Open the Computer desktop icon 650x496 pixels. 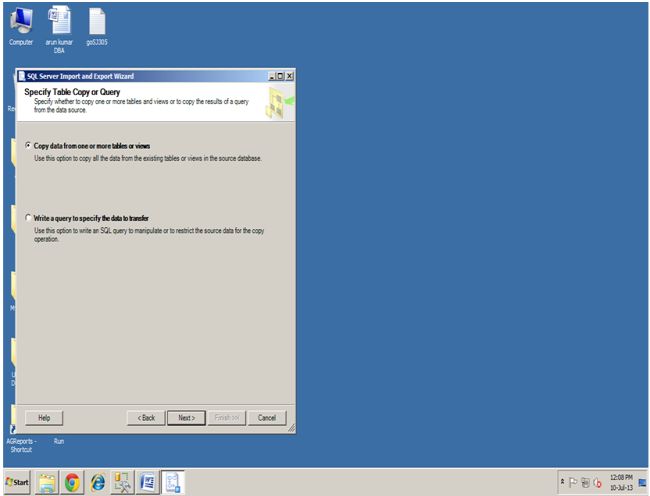pos(21,27)
